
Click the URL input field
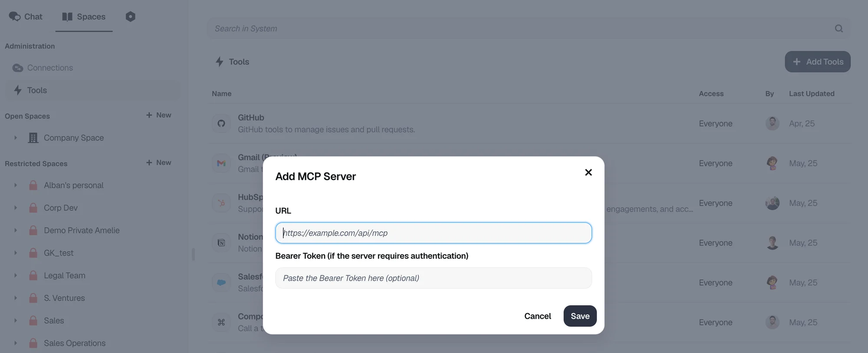click(433, 233)
